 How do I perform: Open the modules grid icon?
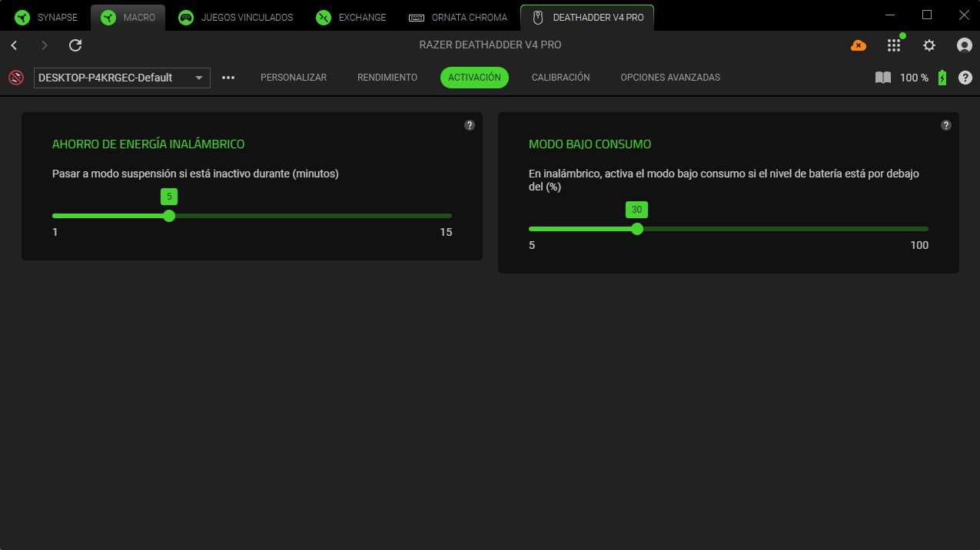coord(893,45)
